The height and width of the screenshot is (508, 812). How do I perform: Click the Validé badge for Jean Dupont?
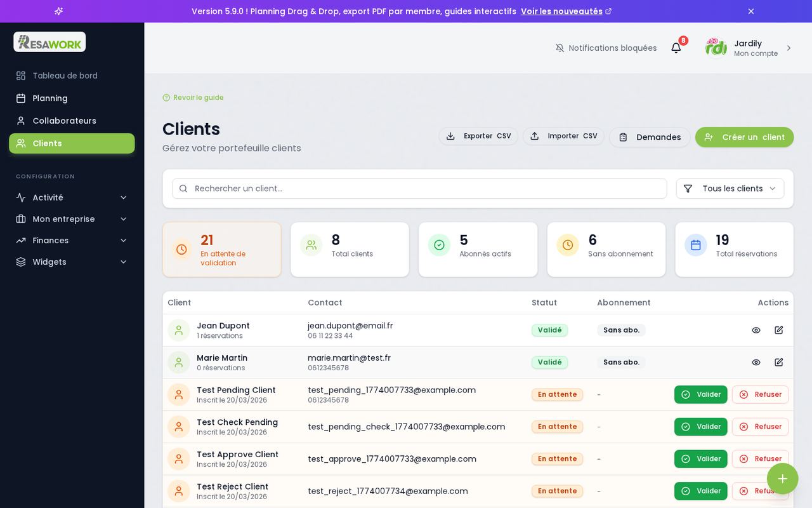[549, 330]
